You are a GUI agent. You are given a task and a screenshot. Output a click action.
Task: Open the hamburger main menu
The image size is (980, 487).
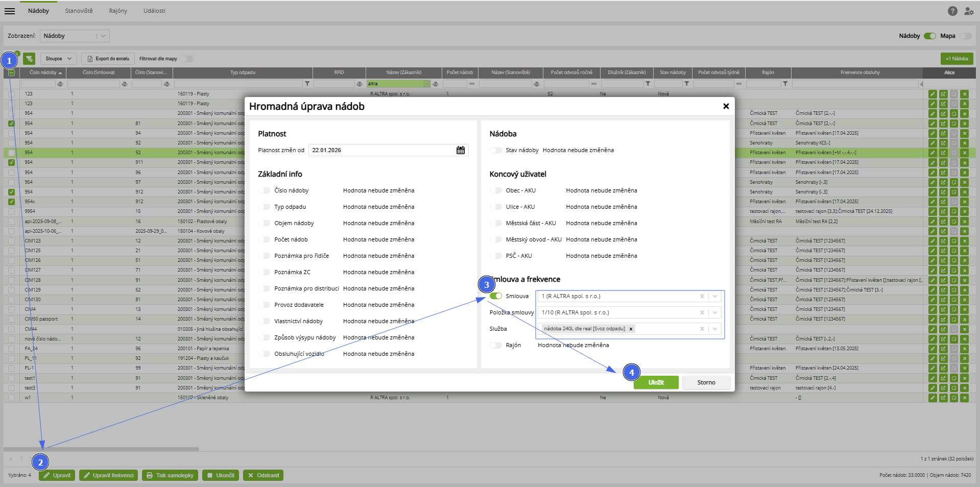(10, 11)
